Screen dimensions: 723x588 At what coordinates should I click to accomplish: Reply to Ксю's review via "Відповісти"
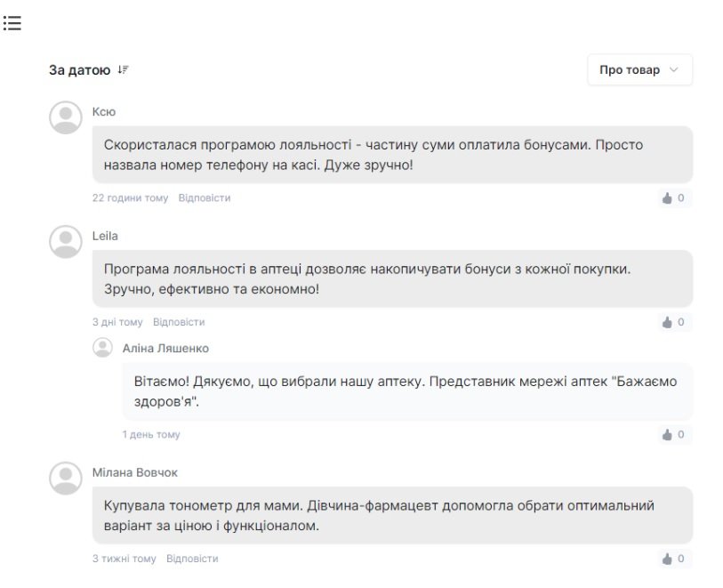[x=204, y=198]
